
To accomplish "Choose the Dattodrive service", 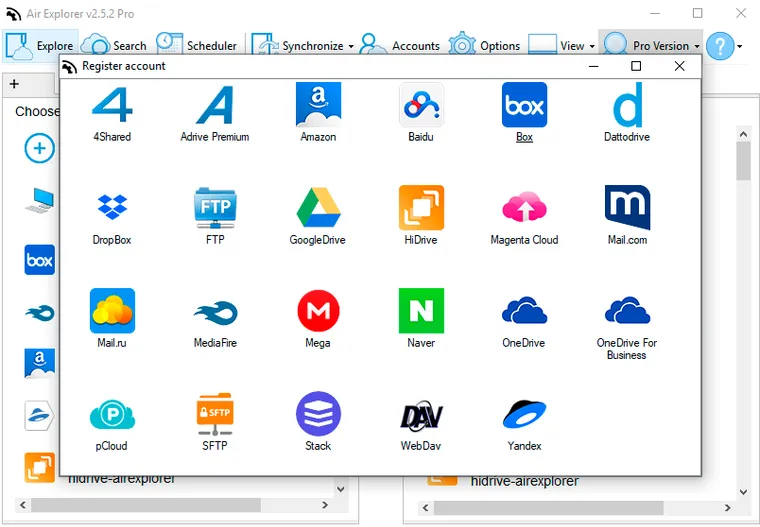I will (627, 113).
